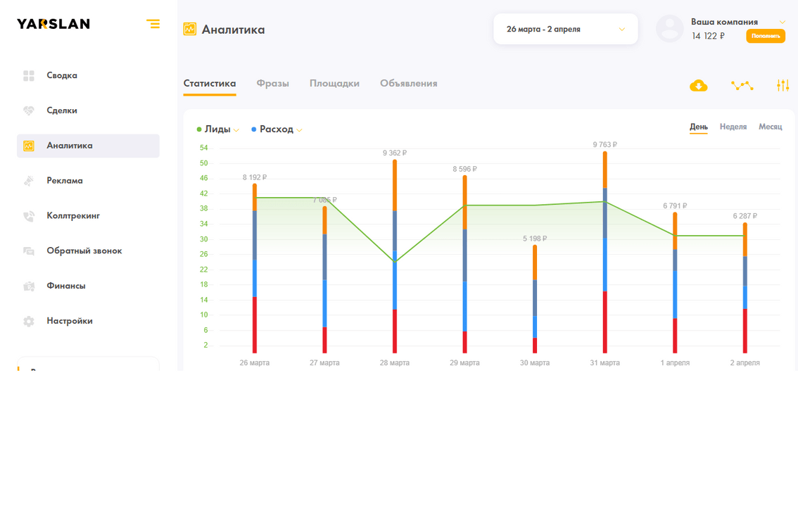Switch chart type with line graph icon
Screen dimensions: 798x532
742,86
